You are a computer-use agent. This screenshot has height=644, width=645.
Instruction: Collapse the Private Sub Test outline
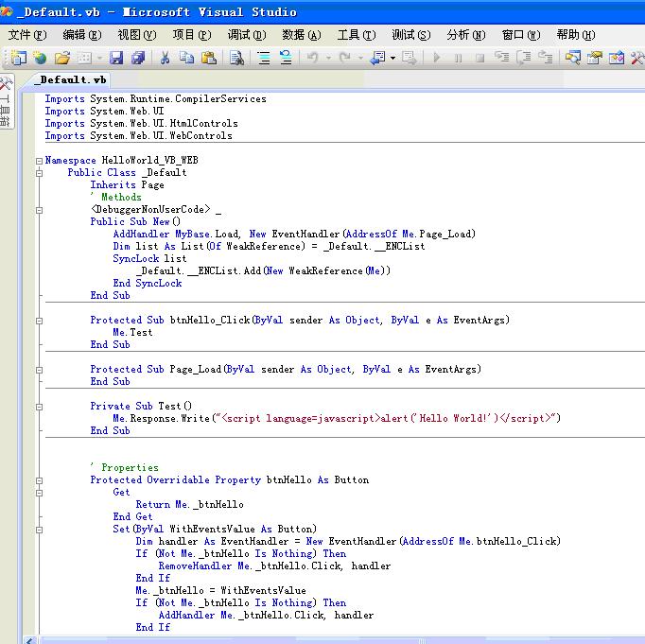pyautogui.click(x=39, y=407)
